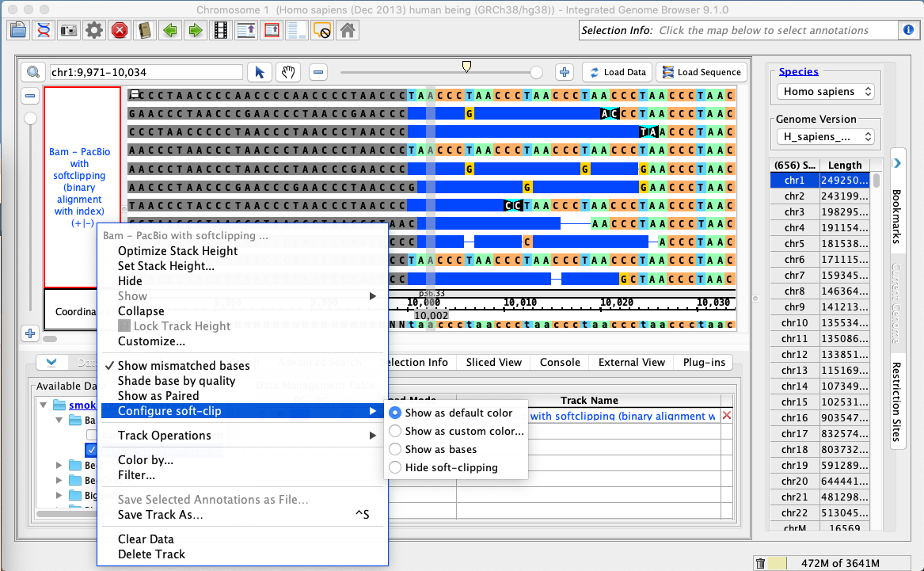Click the film strip toolbar icon
The width and height of the screenshot is (924, 571).
click(221, 30)
